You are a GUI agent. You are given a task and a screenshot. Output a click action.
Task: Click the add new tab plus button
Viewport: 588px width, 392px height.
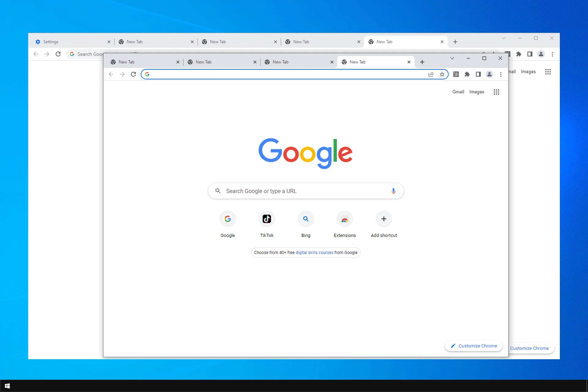pos(422,61)
